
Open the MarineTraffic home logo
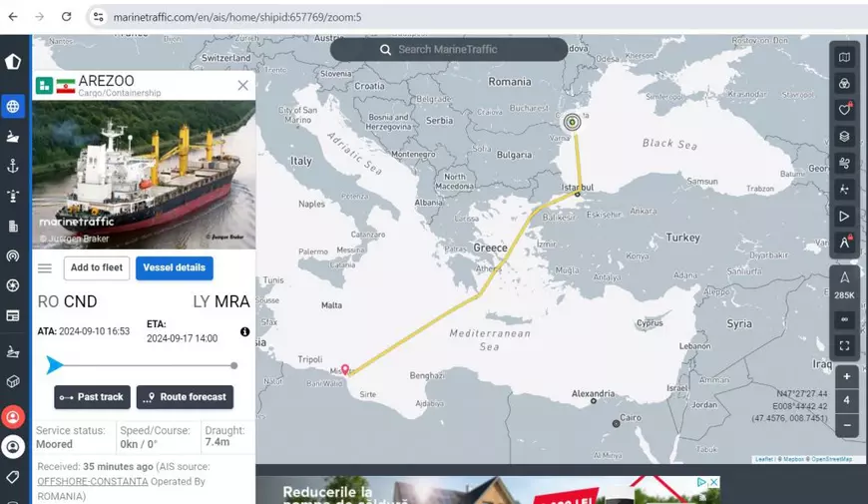coord(13,62)
